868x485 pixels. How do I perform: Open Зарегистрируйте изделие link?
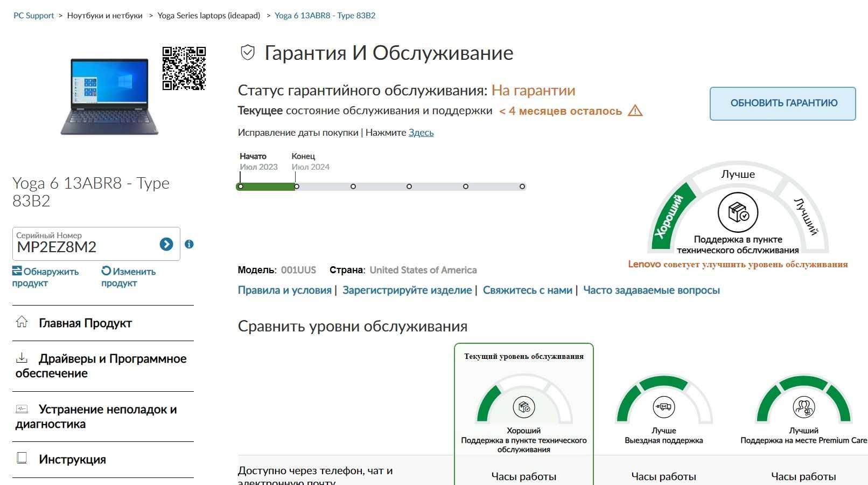pyautogui.click(x=407, y=290)
